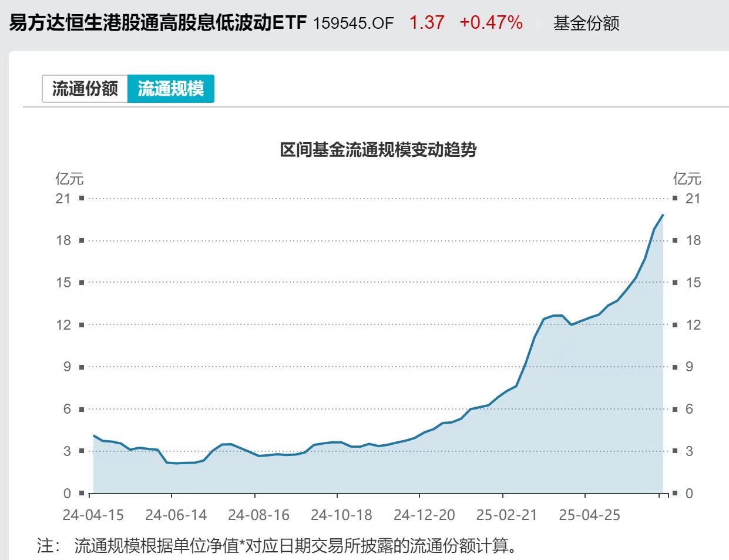Click the 21 label on right axis

tap(693, 199)
